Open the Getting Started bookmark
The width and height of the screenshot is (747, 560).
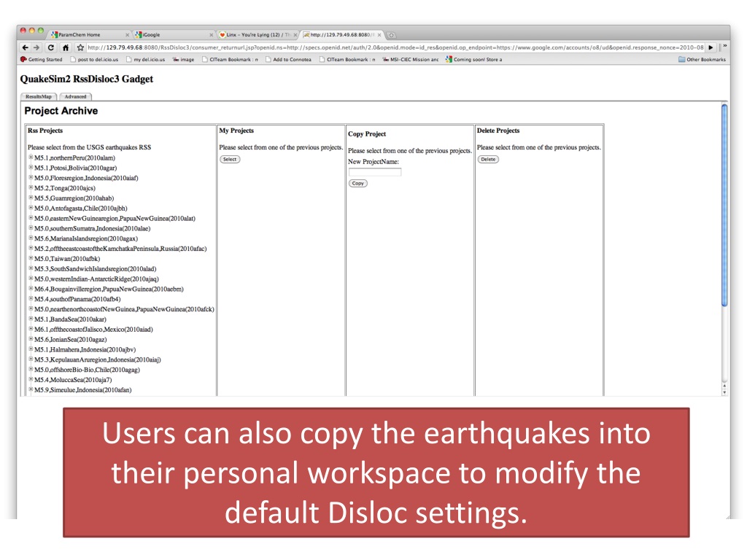click(x=42, y=60)
